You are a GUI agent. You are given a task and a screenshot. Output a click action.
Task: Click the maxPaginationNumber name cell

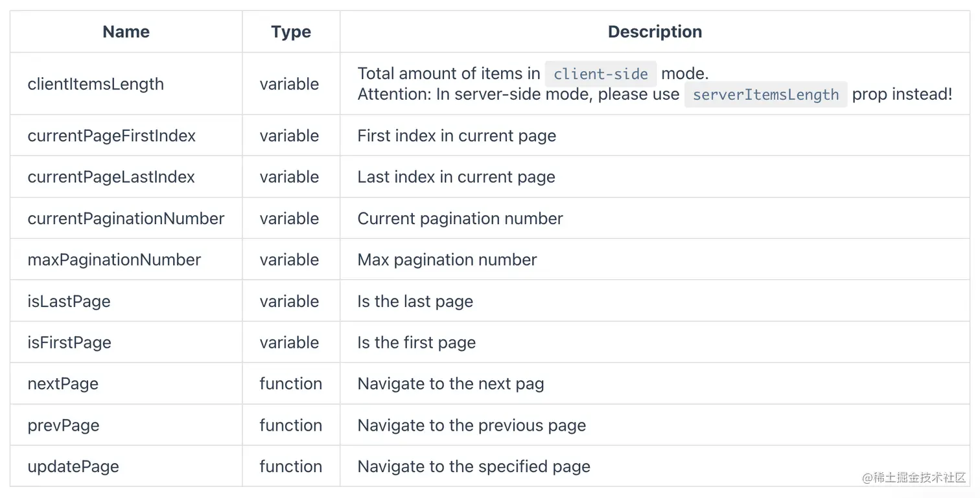tap(114, 260)
